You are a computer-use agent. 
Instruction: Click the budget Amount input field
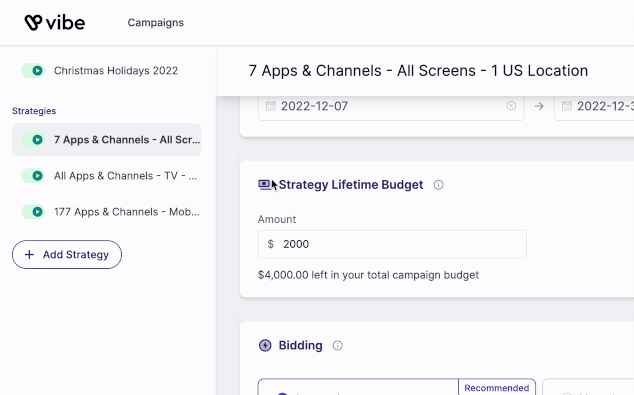[392, 244]
